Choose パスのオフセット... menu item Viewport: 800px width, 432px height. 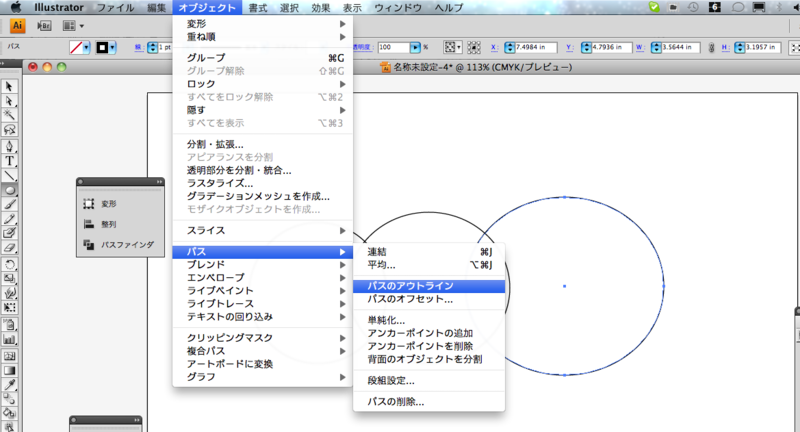429,299
